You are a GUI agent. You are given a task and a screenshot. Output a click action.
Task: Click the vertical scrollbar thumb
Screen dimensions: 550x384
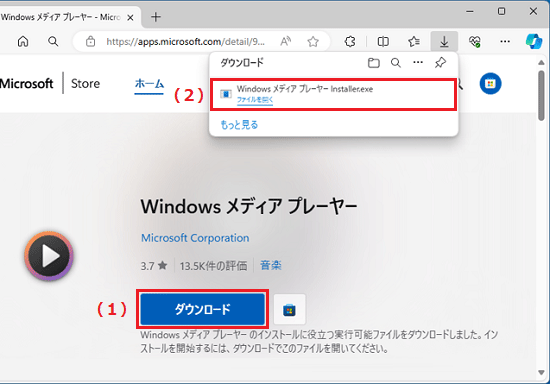(x=542, y=96)
